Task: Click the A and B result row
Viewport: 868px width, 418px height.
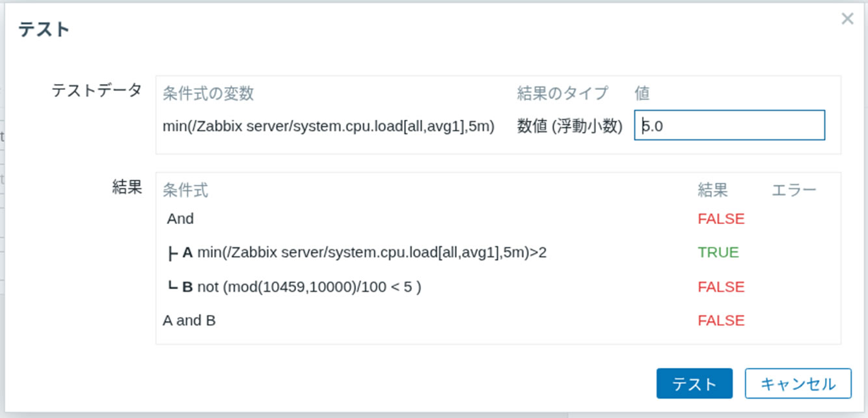Action: coord(189,320)
